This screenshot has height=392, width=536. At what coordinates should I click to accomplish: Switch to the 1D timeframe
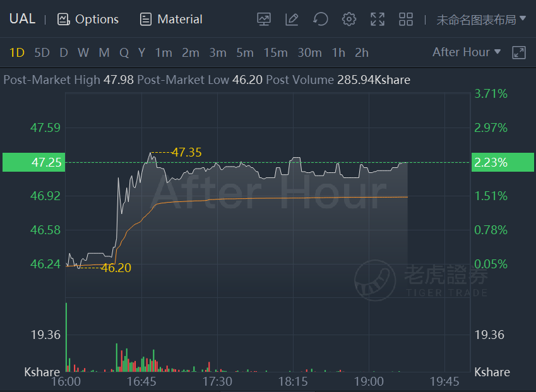click(x=17, y=52)
